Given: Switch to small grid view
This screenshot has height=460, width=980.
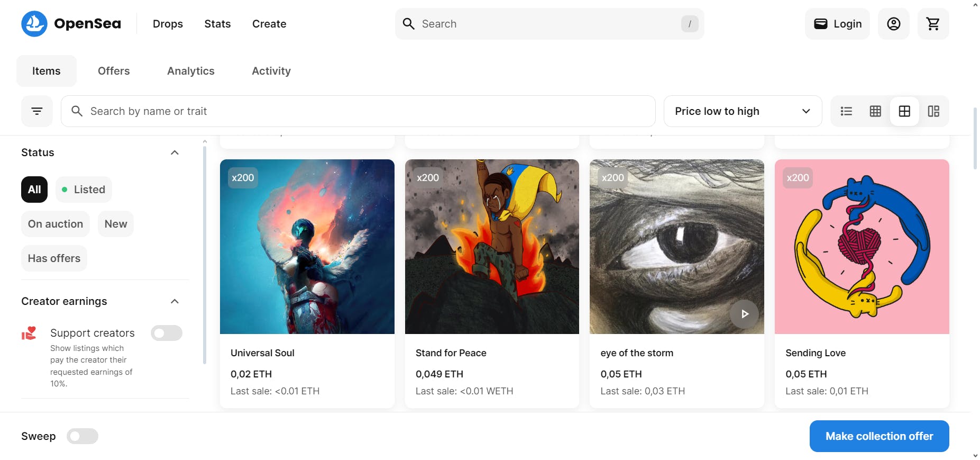Looking at the screenshot, I should tap(875, 111).
